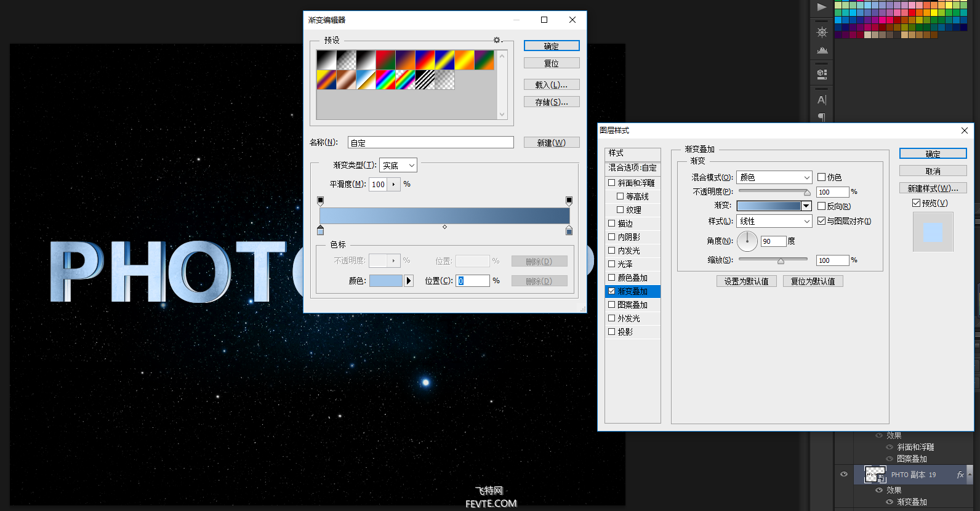Click the 新建(W) new gradient button

(552, 142)
